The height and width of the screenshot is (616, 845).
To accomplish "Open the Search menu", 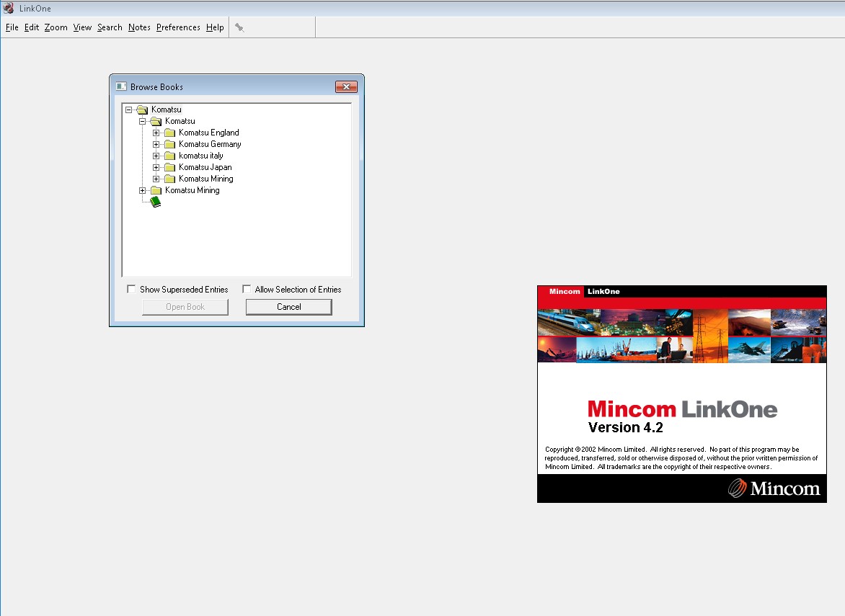I will 110,27.
